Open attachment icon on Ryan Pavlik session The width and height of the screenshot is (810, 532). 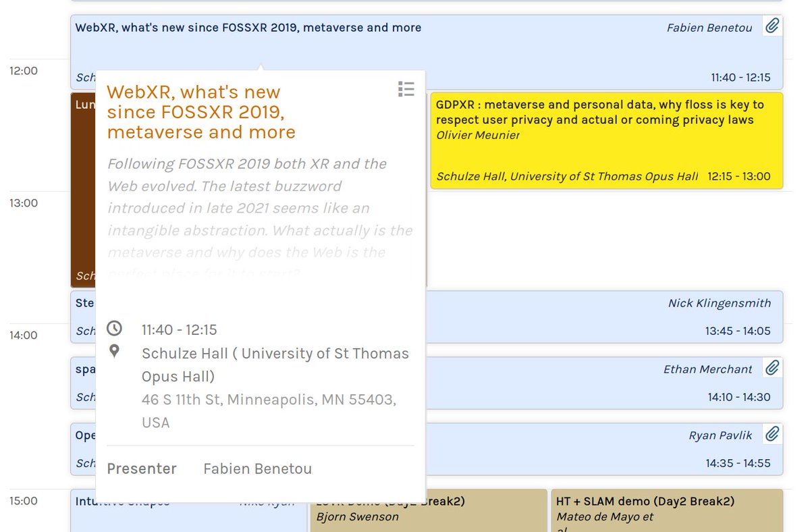[772, 434]
